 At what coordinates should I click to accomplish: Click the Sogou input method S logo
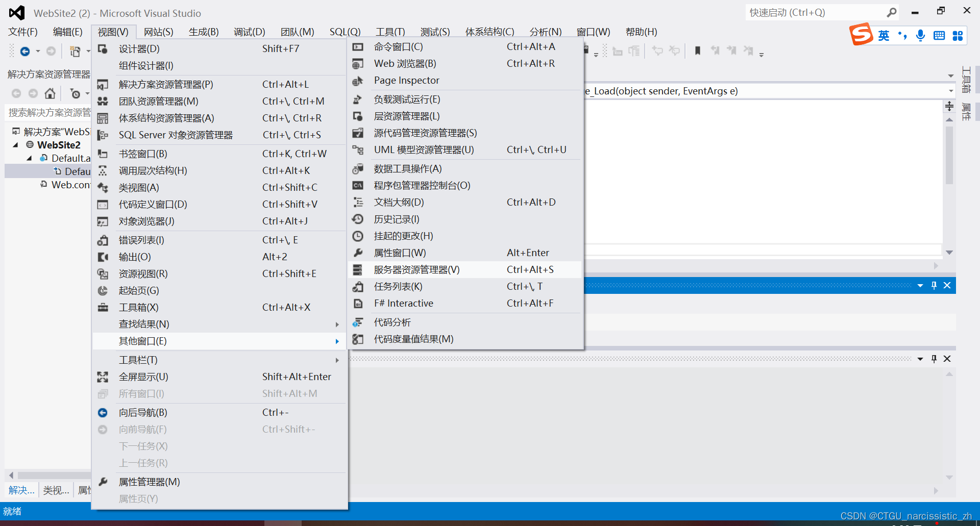pos(861,35)
